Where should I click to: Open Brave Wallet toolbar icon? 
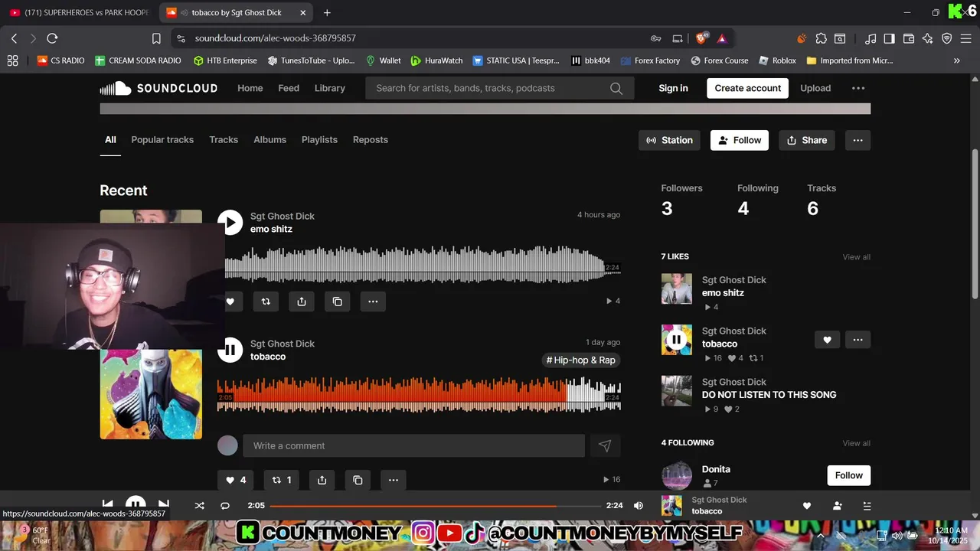pos(909,38)
